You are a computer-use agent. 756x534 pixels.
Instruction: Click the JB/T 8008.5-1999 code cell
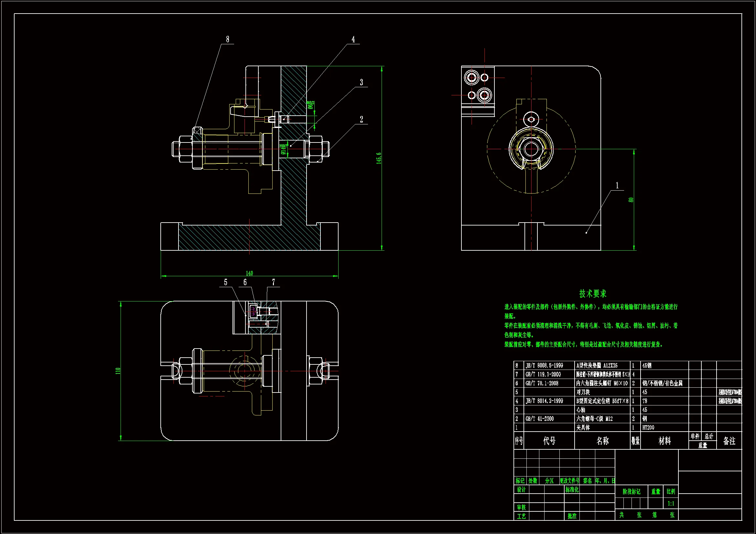pyautogui.click(x=544, y=365)
